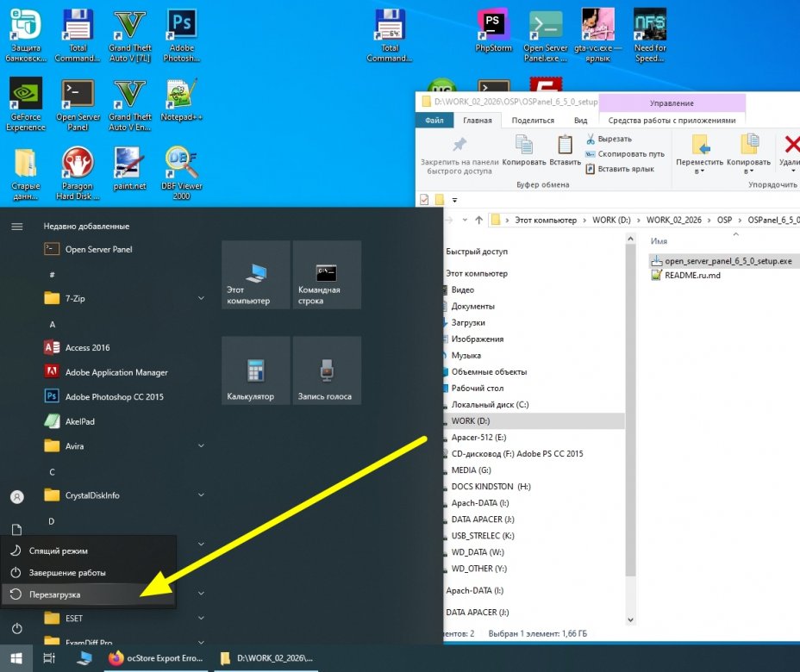Switch to the Главная ribbon tab
The height and width of the screenshot is (672, 800).
(x=477, y=121)
